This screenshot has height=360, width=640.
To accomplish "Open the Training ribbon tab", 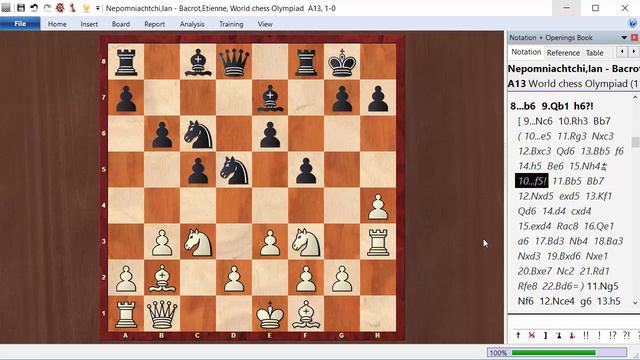I will click(x=231, y=24).
